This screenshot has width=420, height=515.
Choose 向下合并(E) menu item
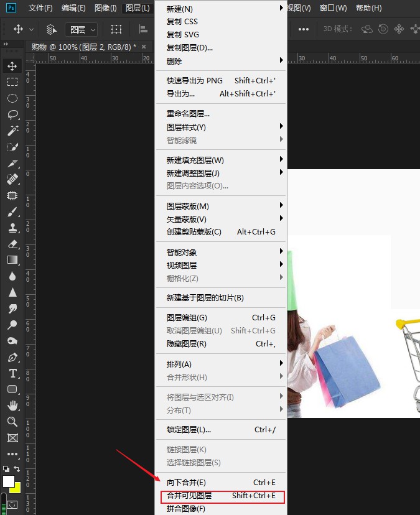221,482
